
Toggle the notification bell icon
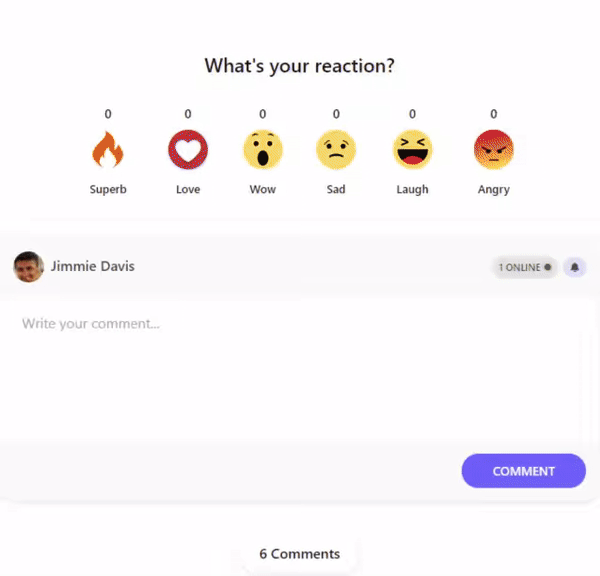click(575, 267)
